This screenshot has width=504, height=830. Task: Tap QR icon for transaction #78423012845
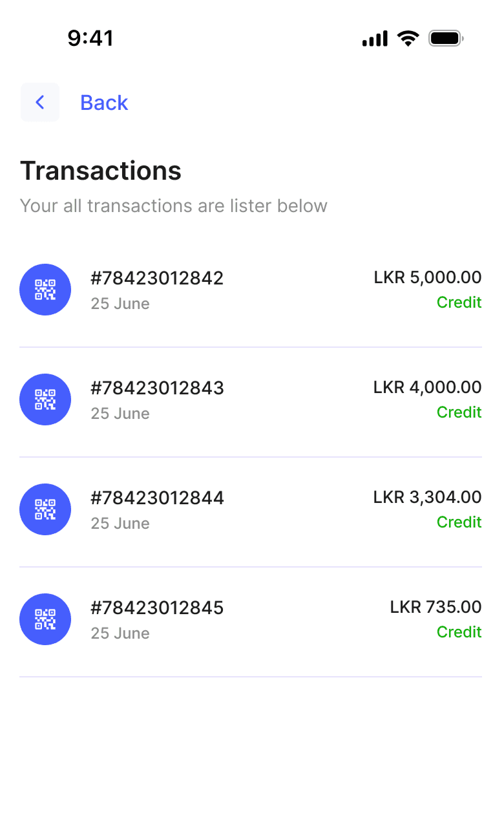45,619
